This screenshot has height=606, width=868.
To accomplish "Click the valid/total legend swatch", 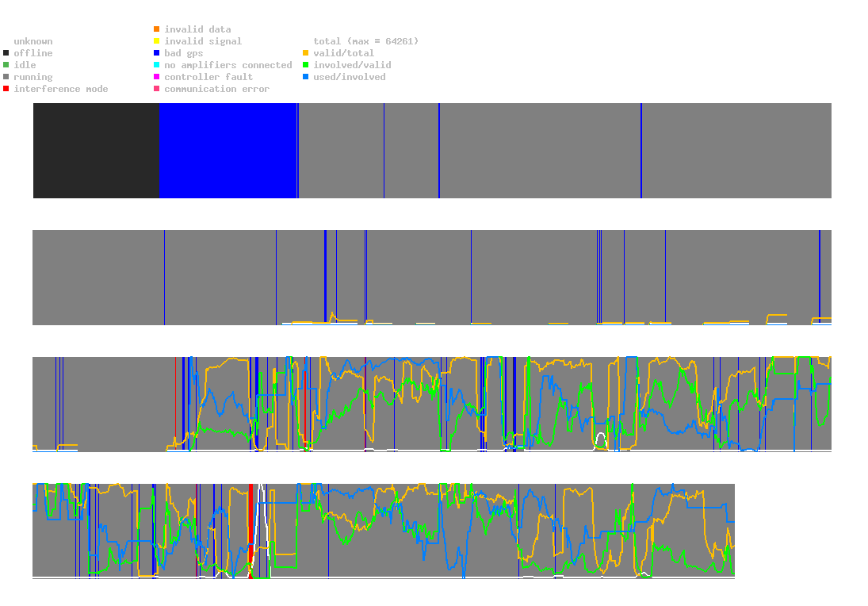I will [305, 53].
